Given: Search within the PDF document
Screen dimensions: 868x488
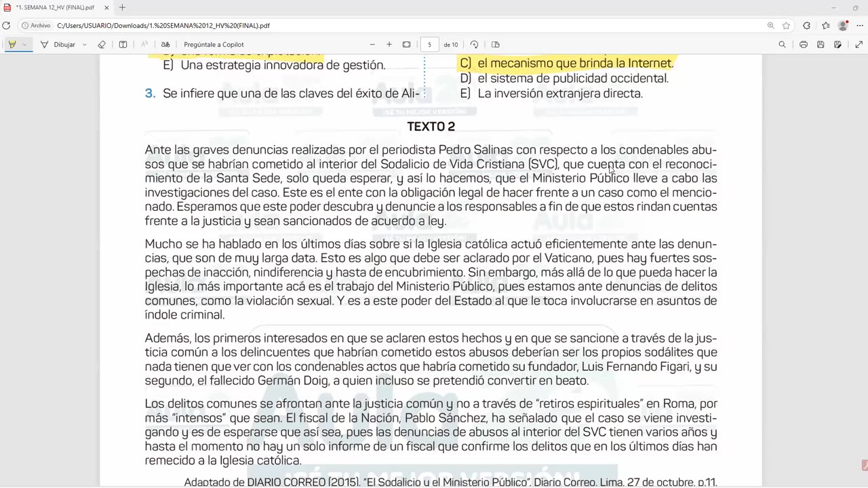Looking at the screenshot, I should [782, 45].
